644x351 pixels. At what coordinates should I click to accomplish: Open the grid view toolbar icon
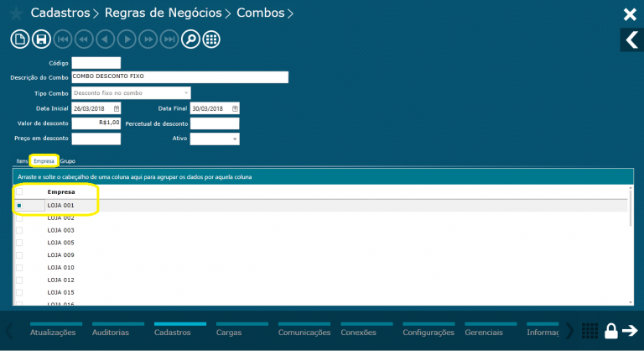pyautogui.click(x=211, y=39)
